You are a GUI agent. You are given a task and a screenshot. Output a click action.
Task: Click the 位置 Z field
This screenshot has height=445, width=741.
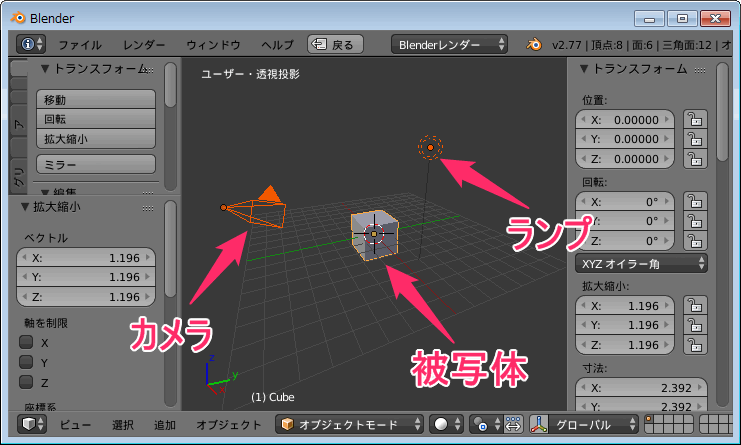coord(625,159)
